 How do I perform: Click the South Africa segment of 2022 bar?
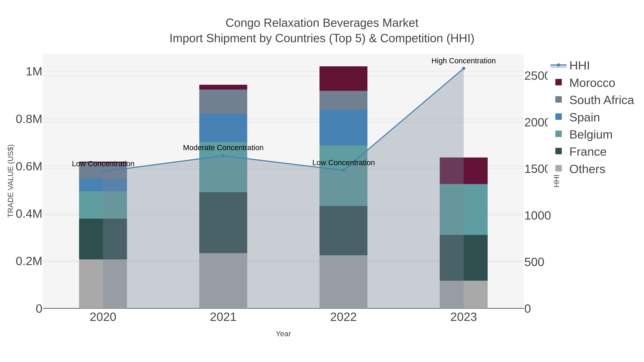343,100
